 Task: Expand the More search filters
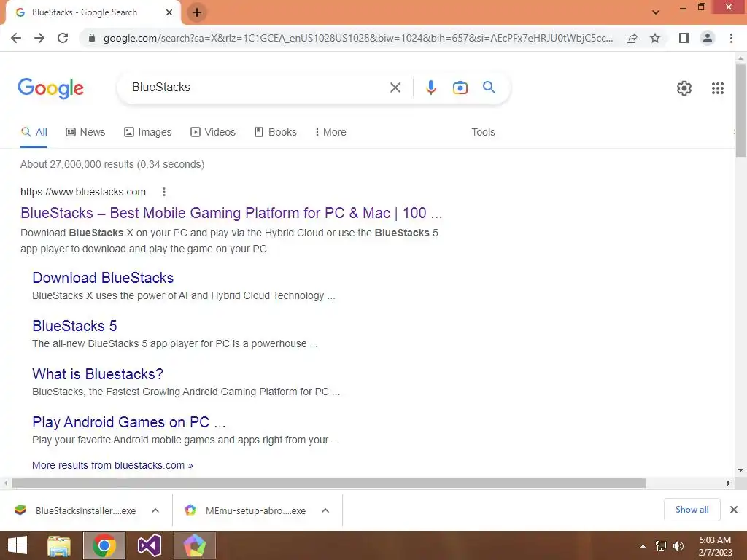click(330, 132)
